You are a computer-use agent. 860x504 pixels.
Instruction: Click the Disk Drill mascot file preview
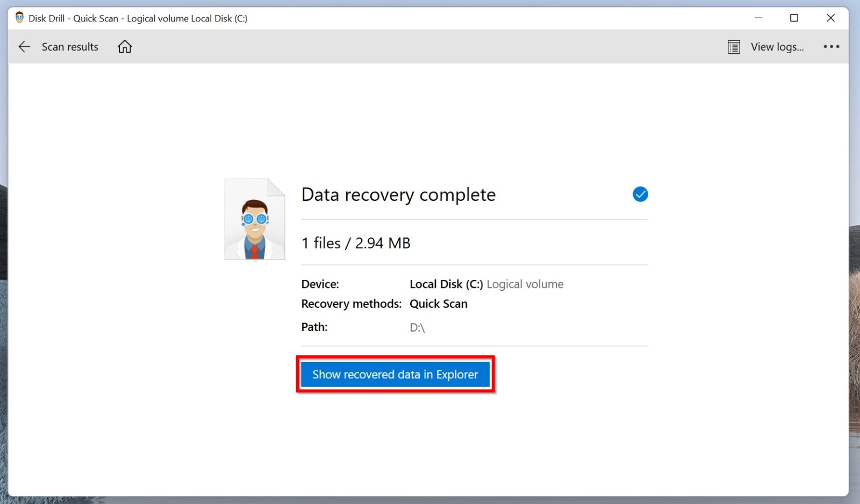tap(254, 219)
